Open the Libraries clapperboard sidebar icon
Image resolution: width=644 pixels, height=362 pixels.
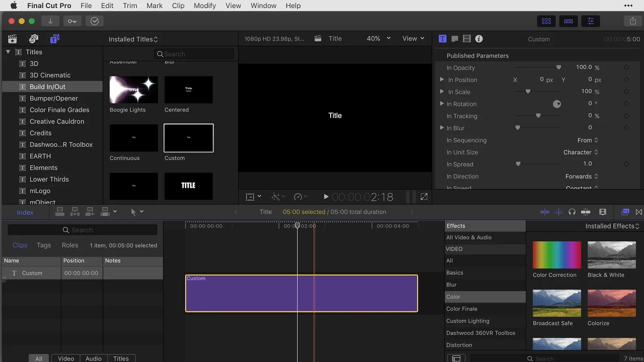(x=12, y=39)
